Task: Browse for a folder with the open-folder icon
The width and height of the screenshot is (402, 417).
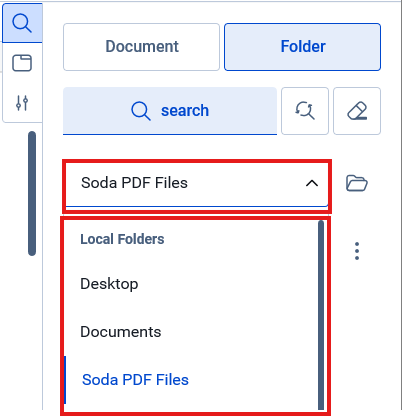Action: (x=357, y=183)
